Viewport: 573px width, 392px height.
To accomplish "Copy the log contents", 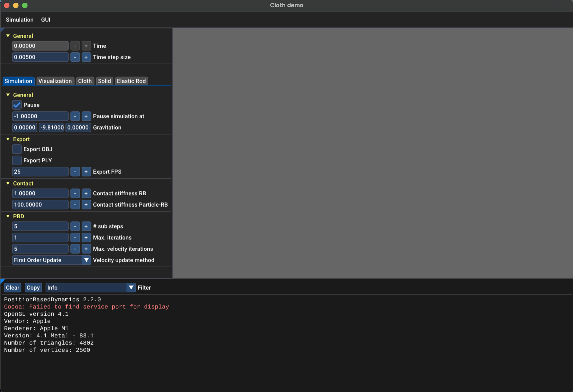I will [x=33, y=287].
